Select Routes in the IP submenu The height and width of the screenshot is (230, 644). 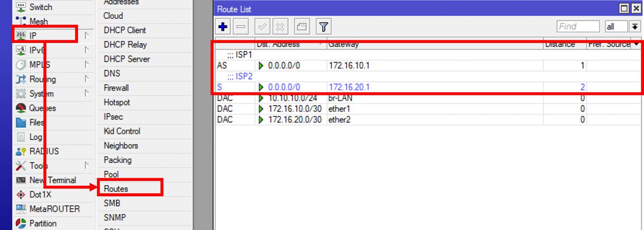click(x=116, y=189)
